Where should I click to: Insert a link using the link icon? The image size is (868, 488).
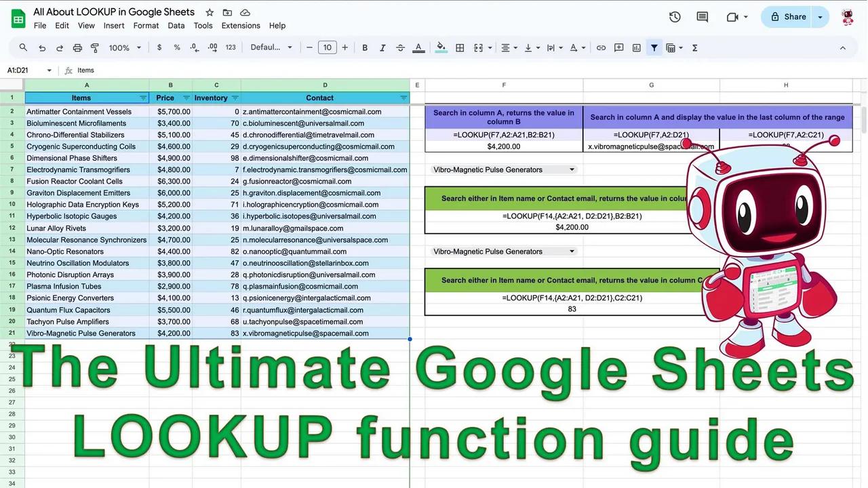coord(600,47)
